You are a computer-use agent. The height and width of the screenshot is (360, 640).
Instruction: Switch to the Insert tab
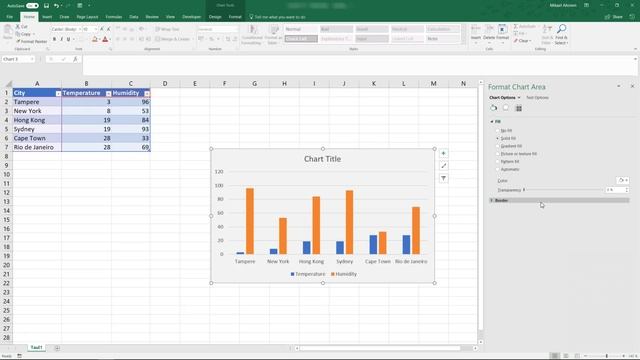pyautogui.click(x=47, y=17)
